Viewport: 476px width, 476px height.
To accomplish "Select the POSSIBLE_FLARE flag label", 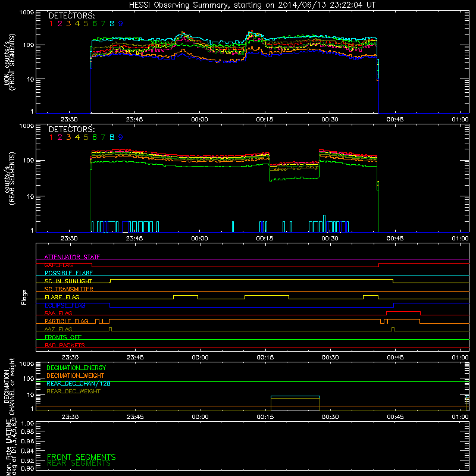I will point(68,273).
